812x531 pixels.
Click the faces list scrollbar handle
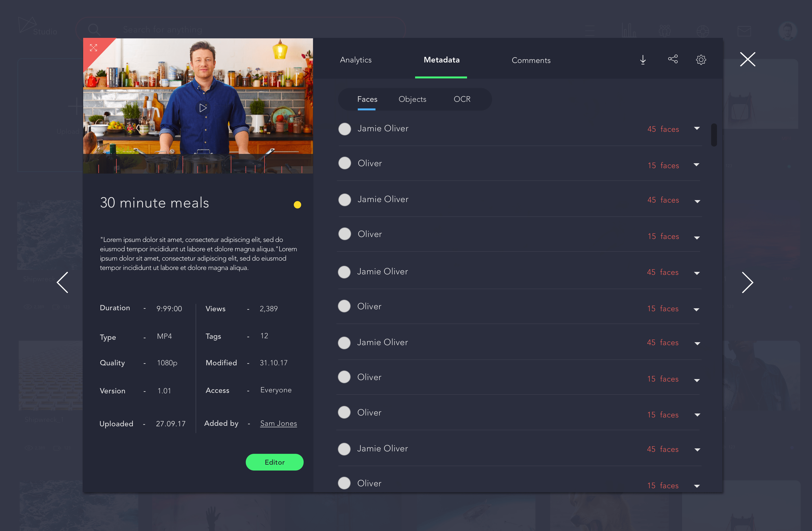coord(714,135)
